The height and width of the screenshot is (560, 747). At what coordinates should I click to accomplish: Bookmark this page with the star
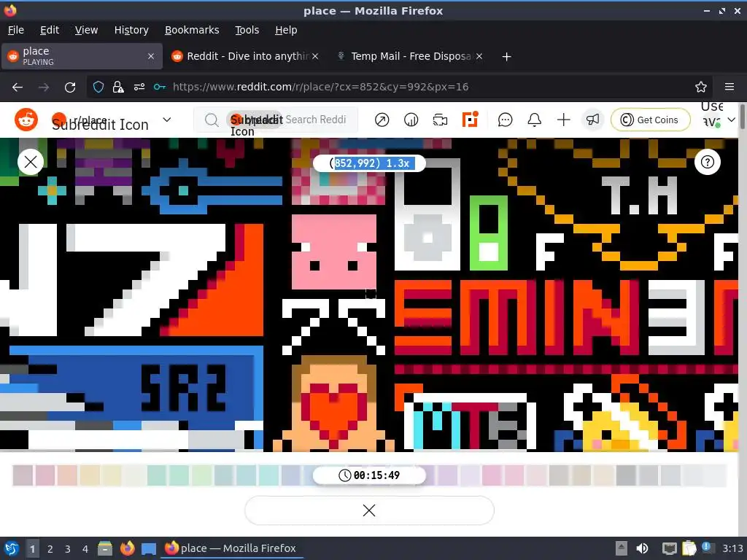pos(701,87)
